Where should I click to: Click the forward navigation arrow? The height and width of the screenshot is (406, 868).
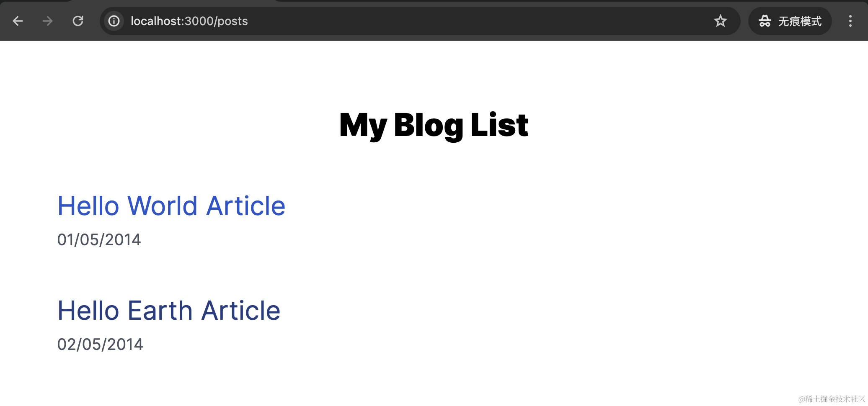[x=48, y=21]
